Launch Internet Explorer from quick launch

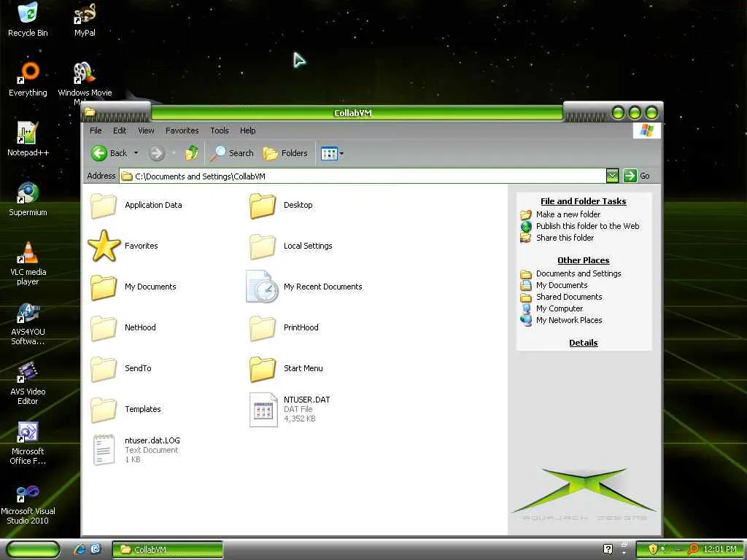click(x=80, y=549)
